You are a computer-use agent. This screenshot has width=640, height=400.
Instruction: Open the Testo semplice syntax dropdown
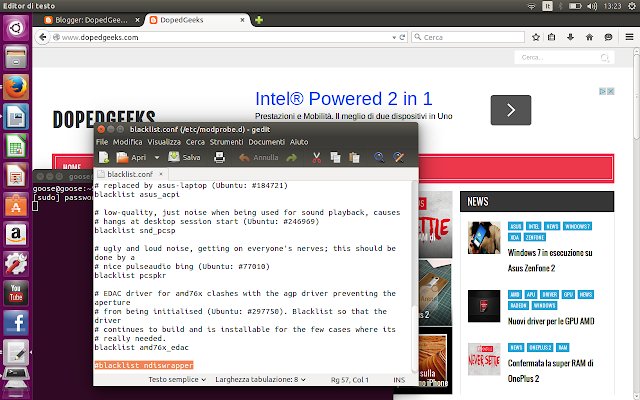(x=177, y=380)
